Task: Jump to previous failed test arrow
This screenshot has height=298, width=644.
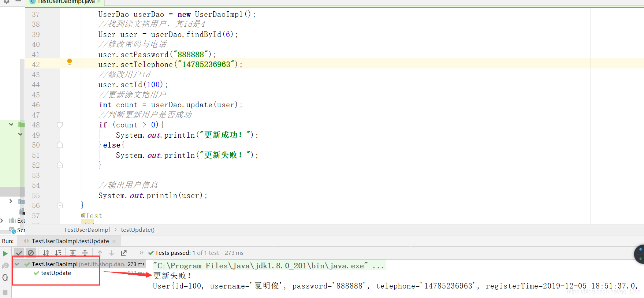Action: click(100, 253)
